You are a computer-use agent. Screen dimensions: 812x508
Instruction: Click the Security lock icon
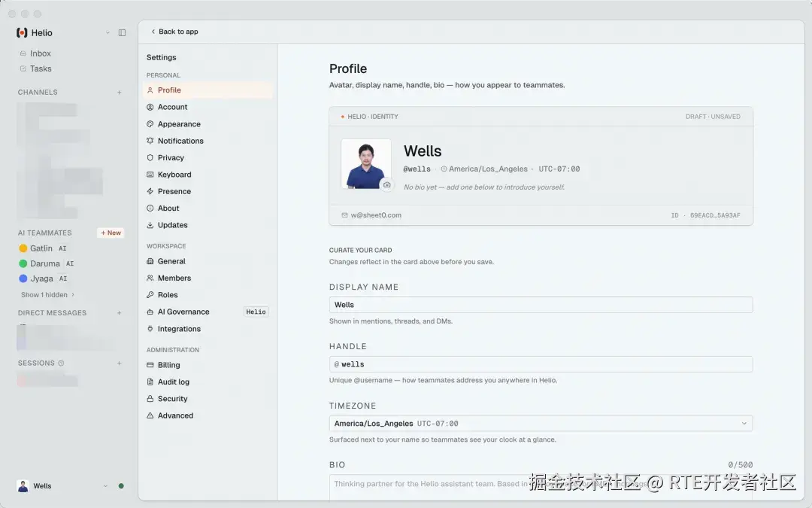150,399
